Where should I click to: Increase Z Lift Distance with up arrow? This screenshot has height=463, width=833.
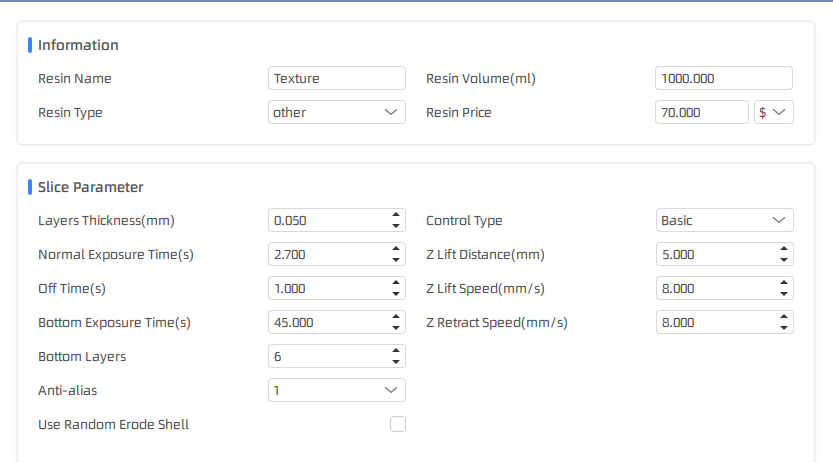pyautogui.click(x=784, y=248)
